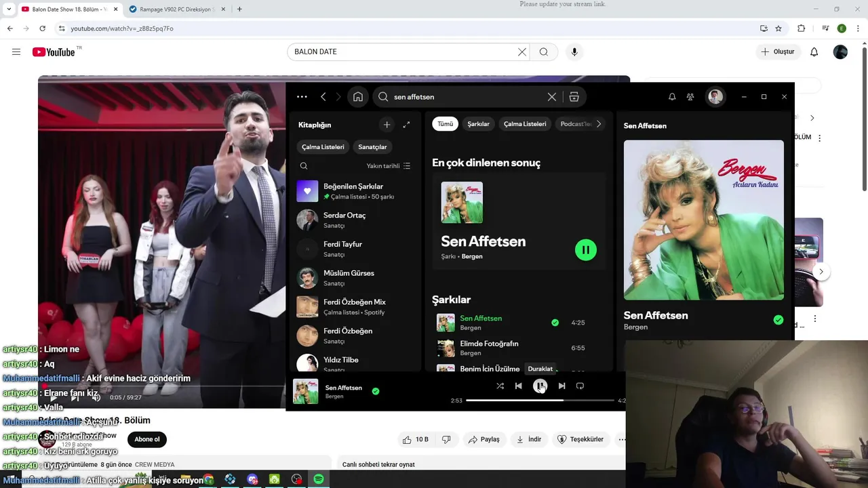868x488 pixels.
Task: Pause Sen Affetsen on top result card
Action: pos(585,250)
